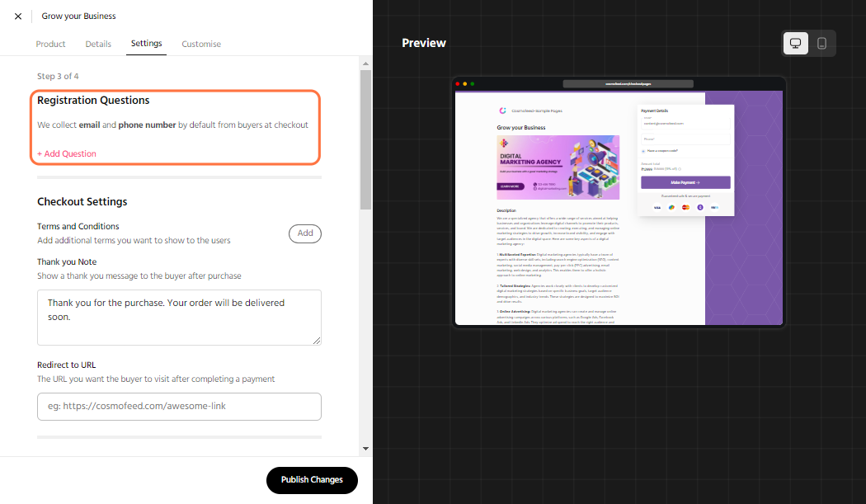Click the 'Checkout Settings' heading
This screenshot has width=866, height=504.
coord(82,202)
